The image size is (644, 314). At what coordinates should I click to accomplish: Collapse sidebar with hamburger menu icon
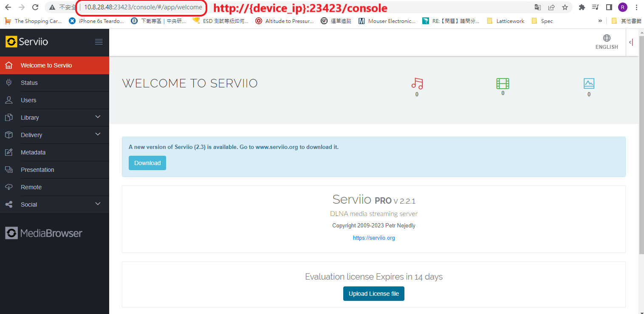pos(99,42)
